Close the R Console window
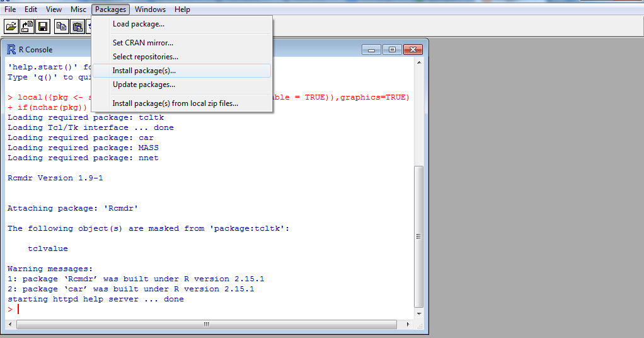644x338 pixels. point(413,50)
